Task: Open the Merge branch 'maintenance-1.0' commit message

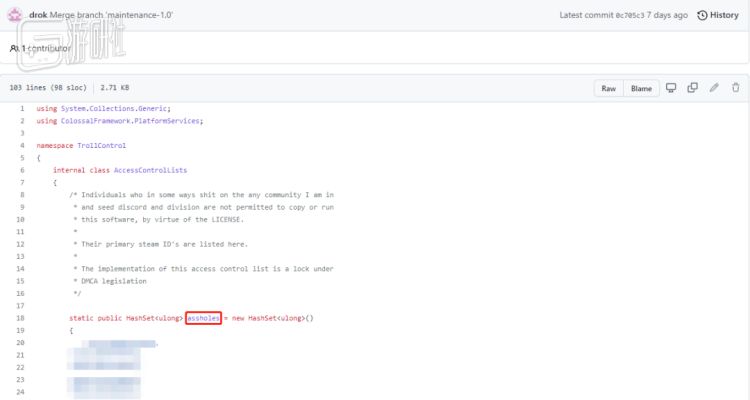Action: [111, 15]
